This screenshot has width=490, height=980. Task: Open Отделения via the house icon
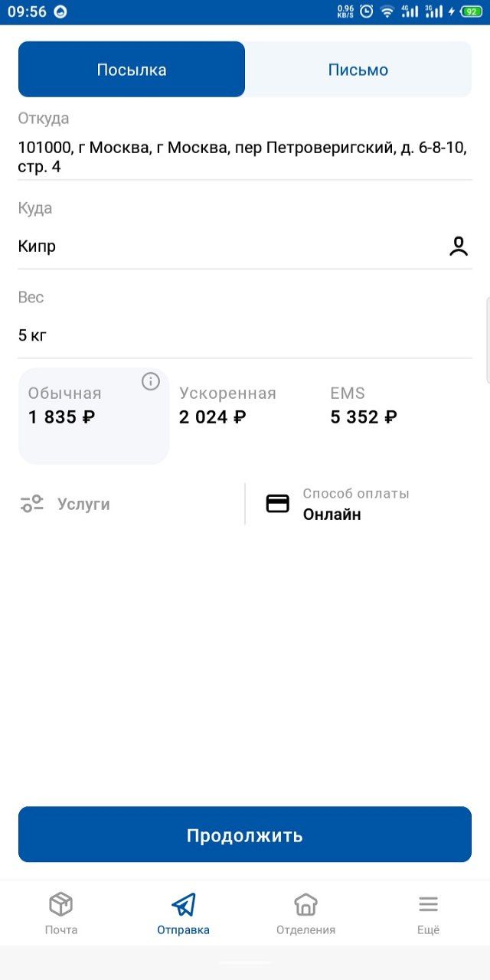(x=305, y=905)
